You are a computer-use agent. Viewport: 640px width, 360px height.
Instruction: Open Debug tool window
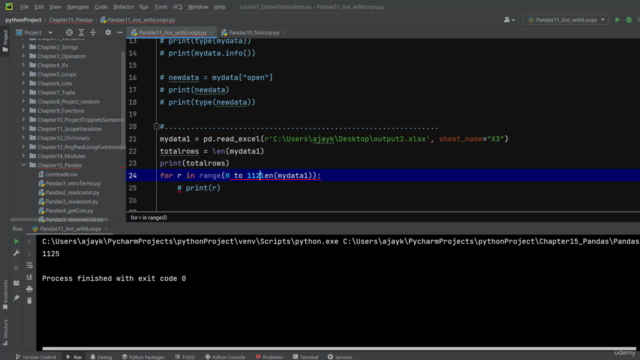(101, 357)
